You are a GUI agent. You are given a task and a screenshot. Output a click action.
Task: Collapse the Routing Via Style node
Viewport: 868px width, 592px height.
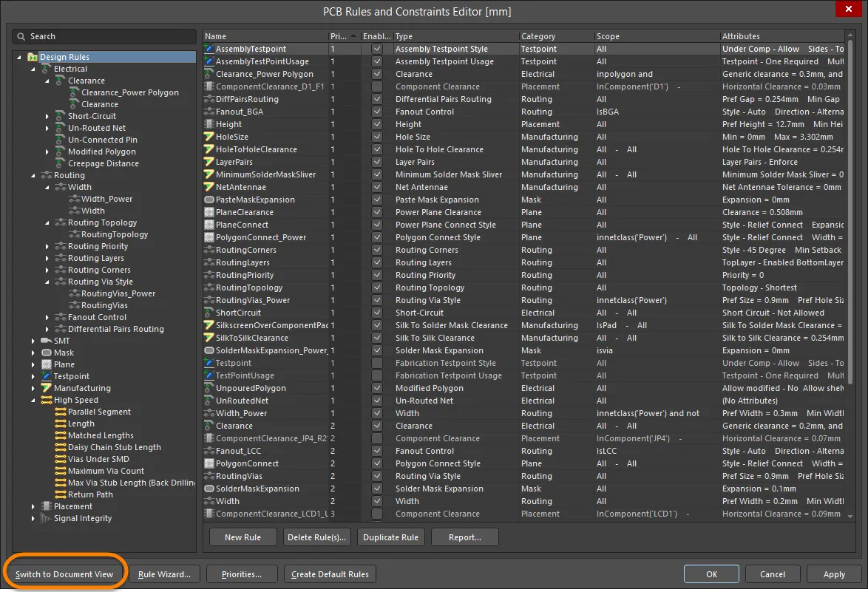pos(47,282)
